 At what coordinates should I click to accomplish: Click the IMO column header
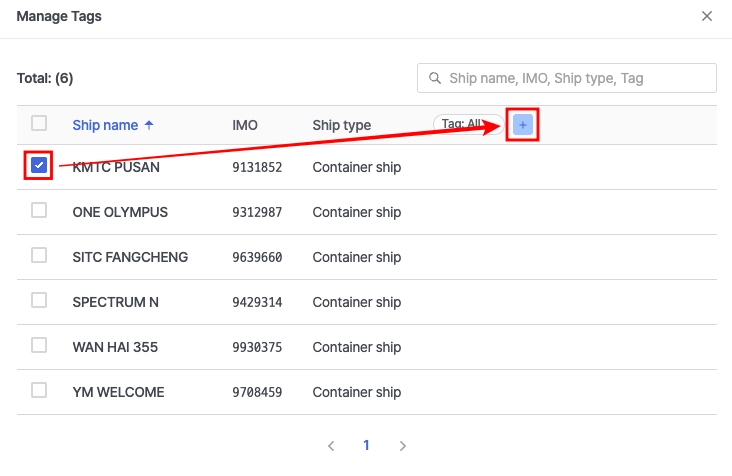(x=245, y=125)
